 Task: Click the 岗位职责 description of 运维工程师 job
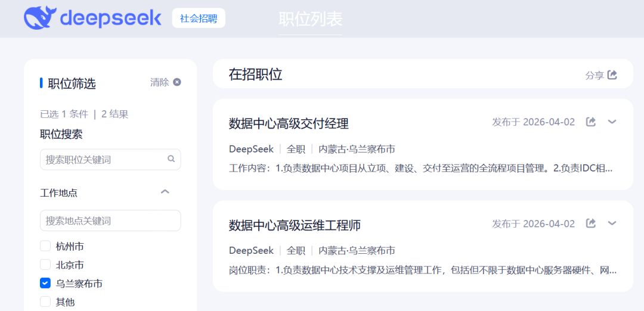click(423, 270)
